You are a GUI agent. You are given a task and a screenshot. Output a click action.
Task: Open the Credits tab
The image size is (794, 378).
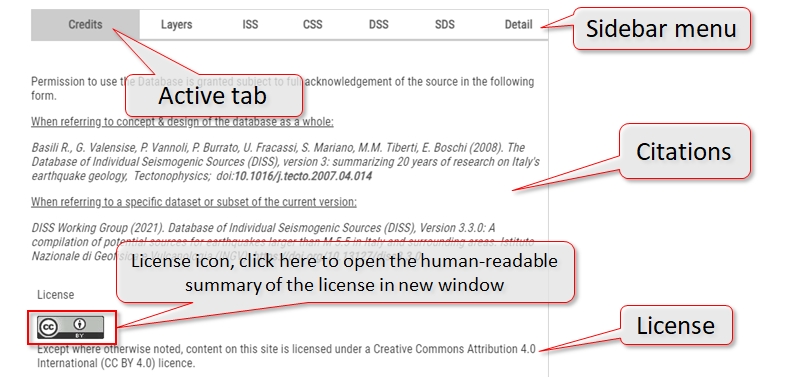85,24
